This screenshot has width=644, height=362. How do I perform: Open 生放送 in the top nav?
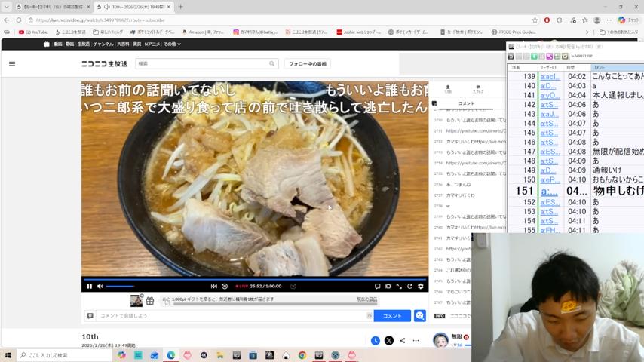coord(84,44)
